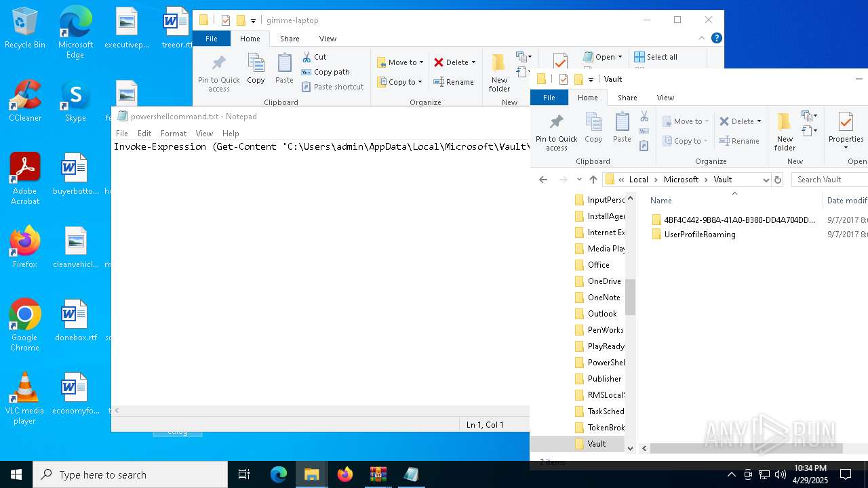Open Move to dropdown in Vault window
Image resolution: width=868 pixels, height=488 pixels.
click(686, 121)
